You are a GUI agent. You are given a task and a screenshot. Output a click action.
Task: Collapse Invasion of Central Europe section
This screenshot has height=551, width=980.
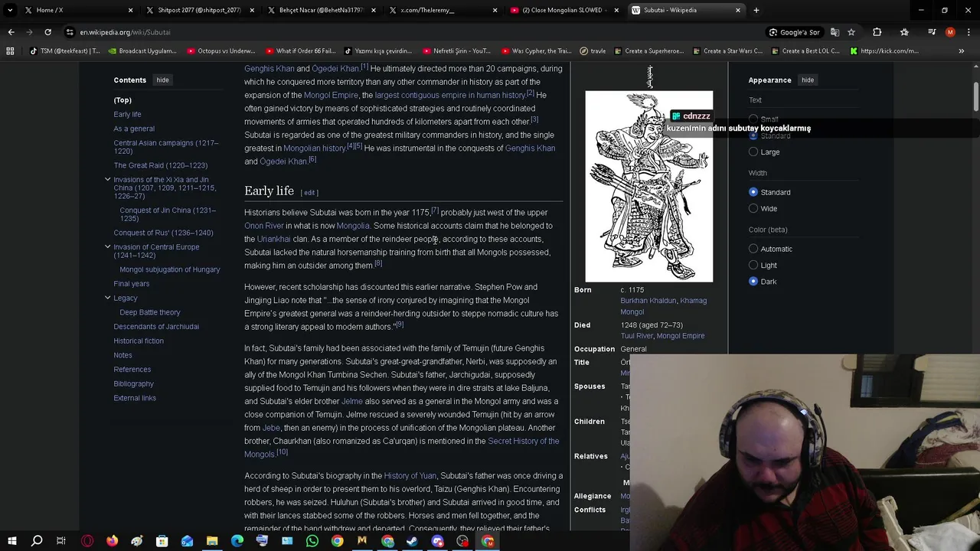pos(107,246)
